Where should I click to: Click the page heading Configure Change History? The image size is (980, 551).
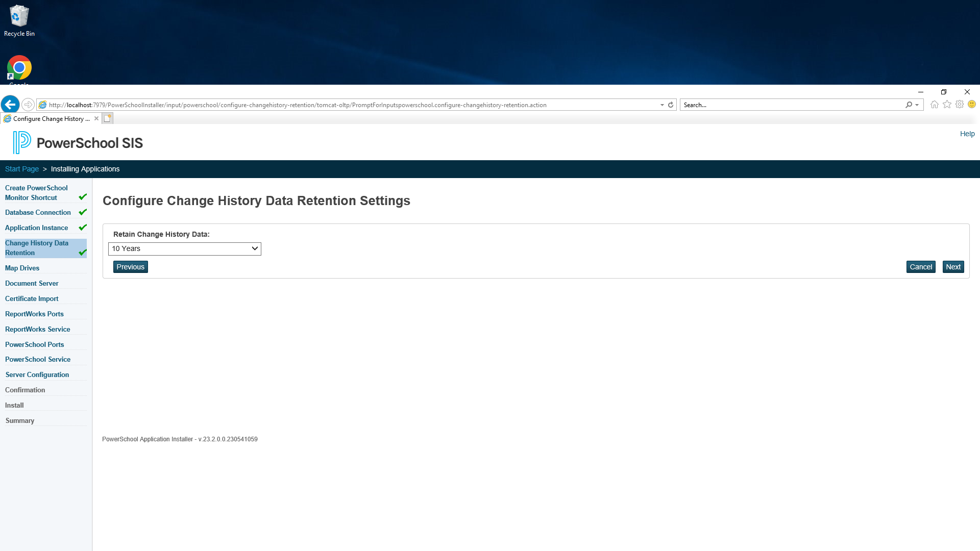(256, 201)
